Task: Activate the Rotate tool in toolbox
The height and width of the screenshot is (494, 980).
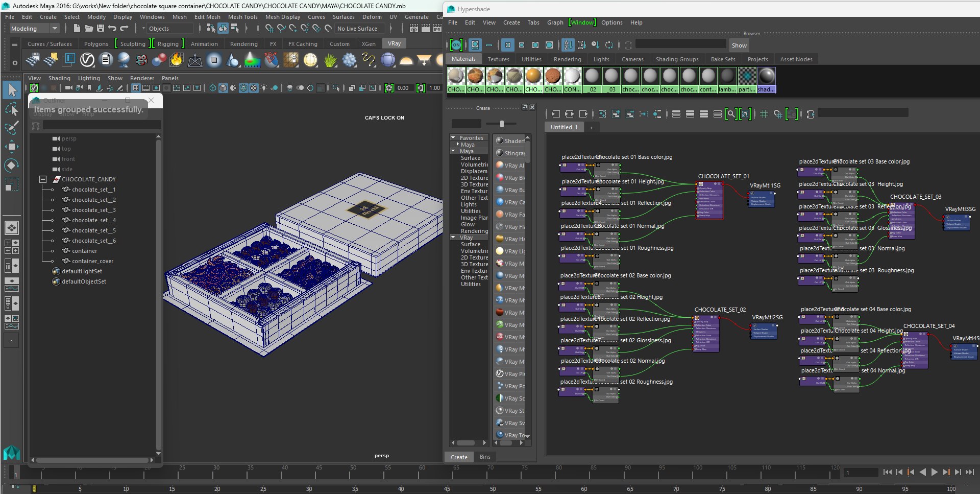Action: [12, 165]
